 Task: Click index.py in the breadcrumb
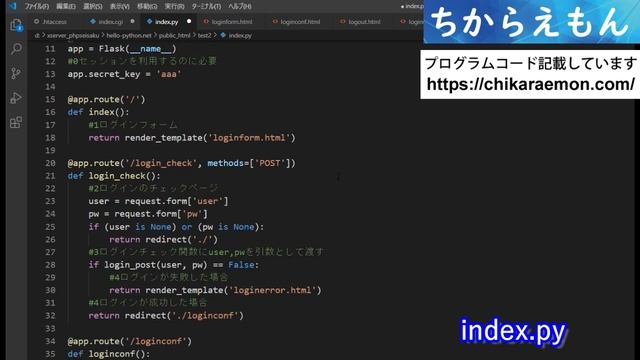240,36
